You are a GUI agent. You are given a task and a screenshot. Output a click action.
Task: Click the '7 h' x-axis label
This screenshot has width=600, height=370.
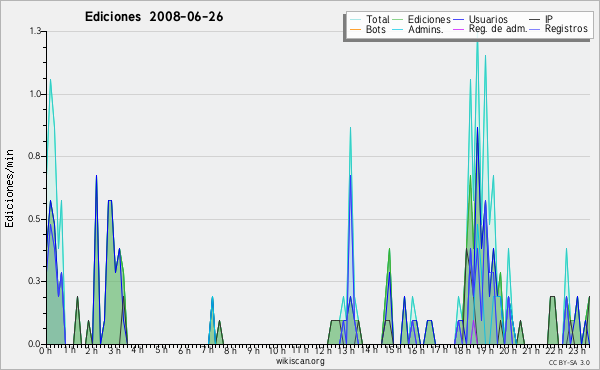207,350
